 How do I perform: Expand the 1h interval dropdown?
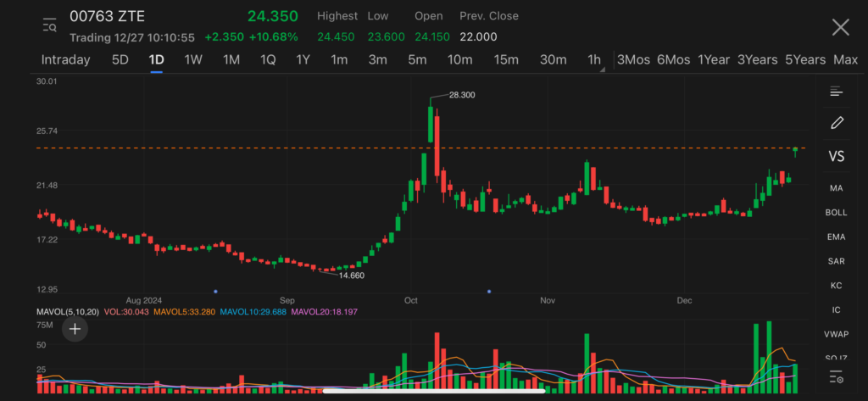coord(596,60)
